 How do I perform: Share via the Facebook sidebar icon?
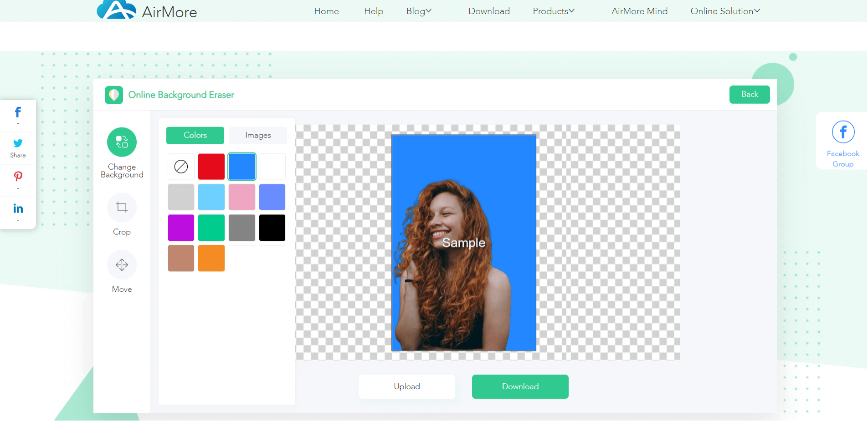pos(18,112)
